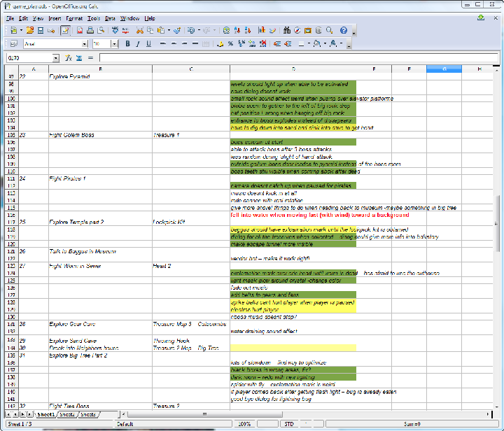Viewport: 504px width, 431px height.
Task: Apply Font Color button
Action: click(333, 43)
